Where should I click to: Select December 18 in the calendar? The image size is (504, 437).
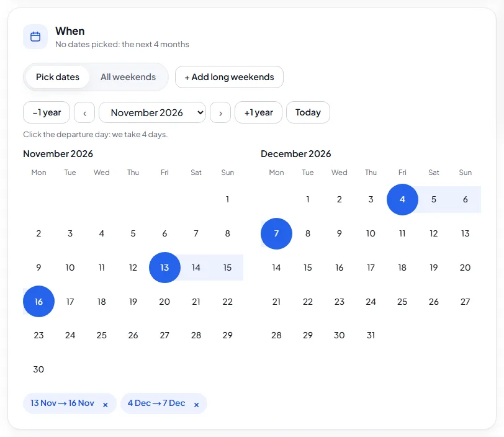tap(402, 268)
